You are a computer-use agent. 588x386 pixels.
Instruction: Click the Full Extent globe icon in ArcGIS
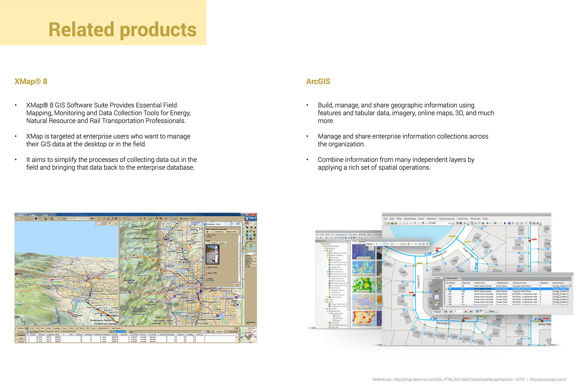pyautogui.click(x=483, y=223)
